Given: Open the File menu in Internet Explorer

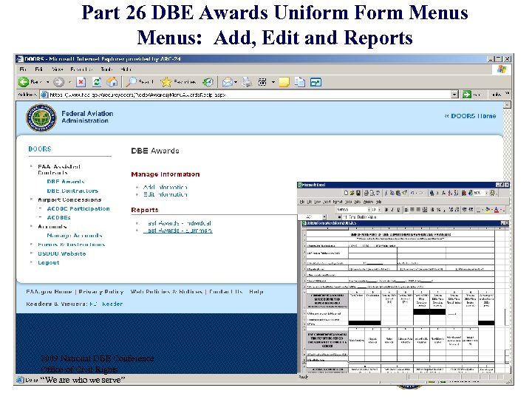Looking at the screenshot, I should point(23,69).
